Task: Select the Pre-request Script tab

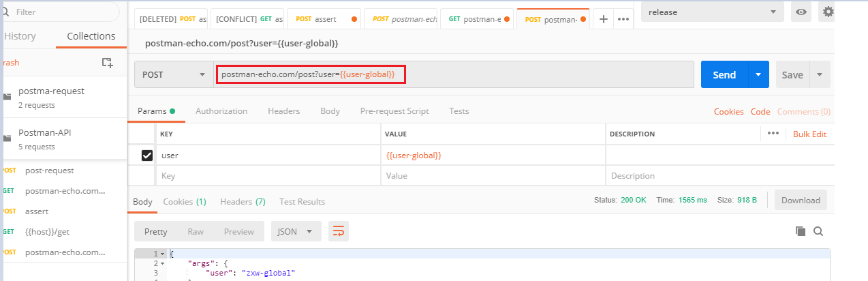Action: point(394,111)
